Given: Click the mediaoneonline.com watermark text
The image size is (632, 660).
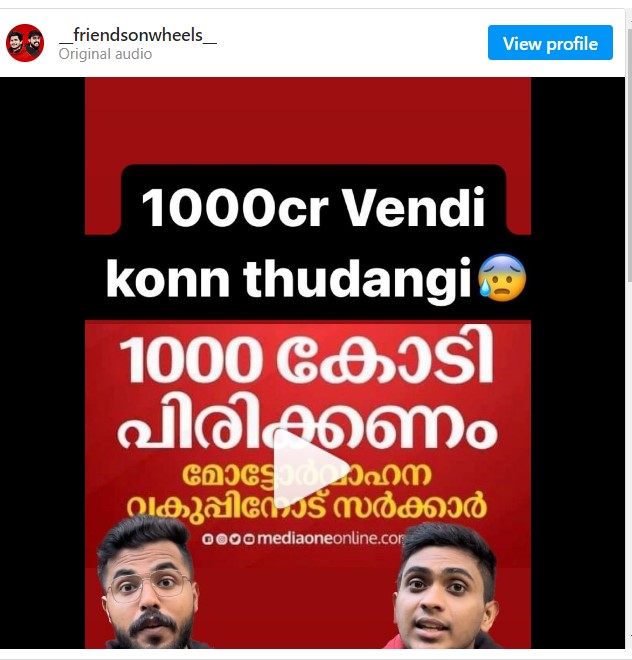Looking at the screenshot, I should (x=331, y=538).
